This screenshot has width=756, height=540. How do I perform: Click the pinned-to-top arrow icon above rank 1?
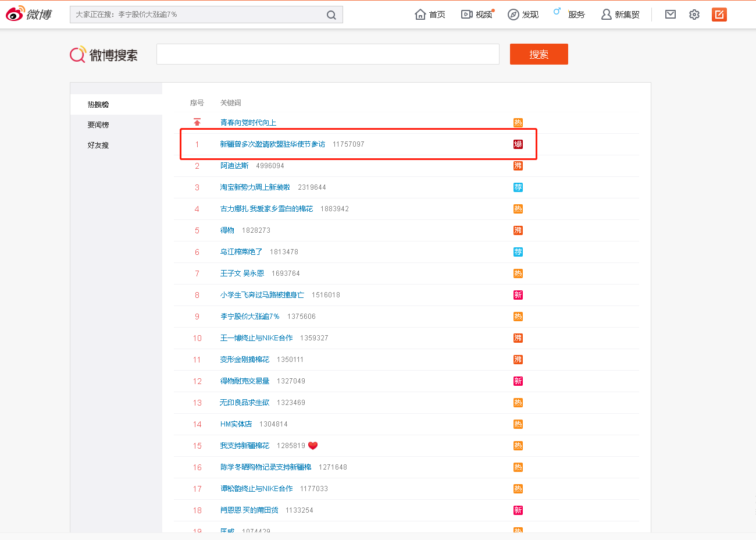pos(197,122)
